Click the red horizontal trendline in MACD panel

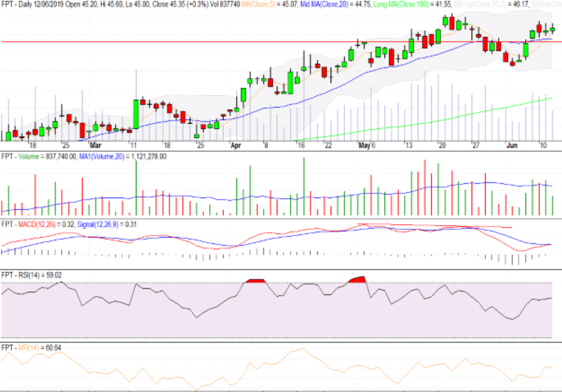click(x=435, y=226)
